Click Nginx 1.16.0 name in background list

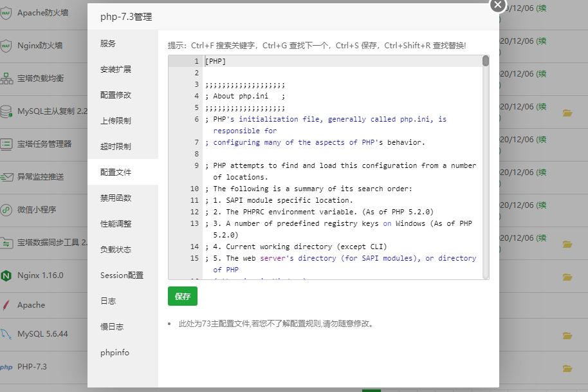[x=40, y=275]
